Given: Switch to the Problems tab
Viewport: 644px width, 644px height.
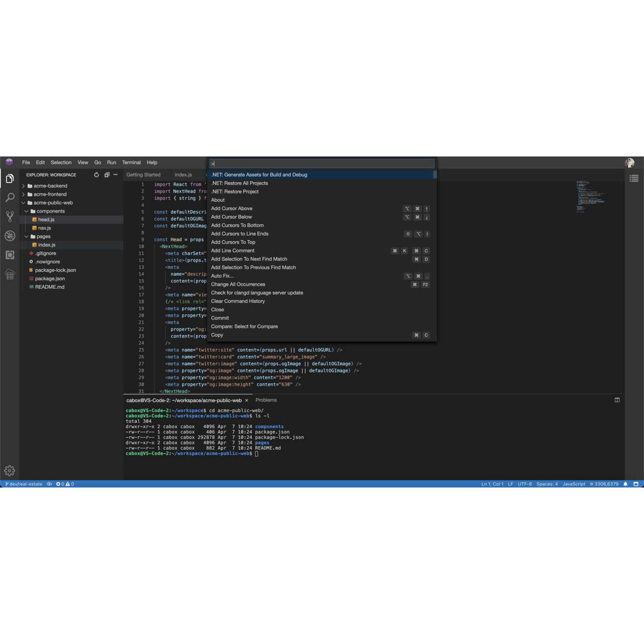Looking at the screenshot, I should 266,400.
